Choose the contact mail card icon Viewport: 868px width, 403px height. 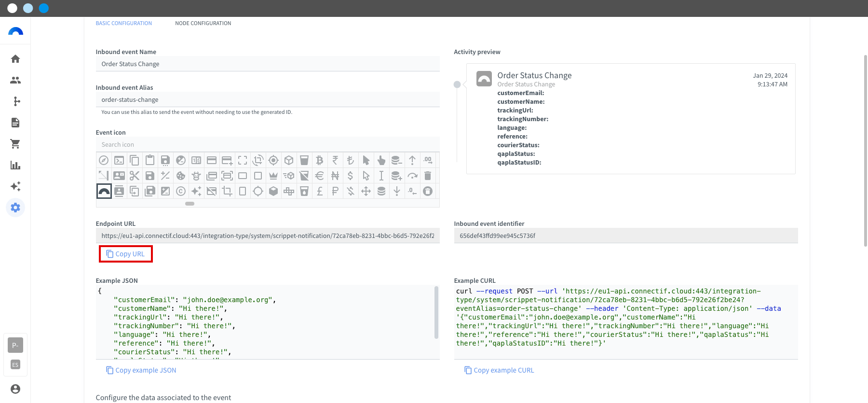[x=119, y=176]
